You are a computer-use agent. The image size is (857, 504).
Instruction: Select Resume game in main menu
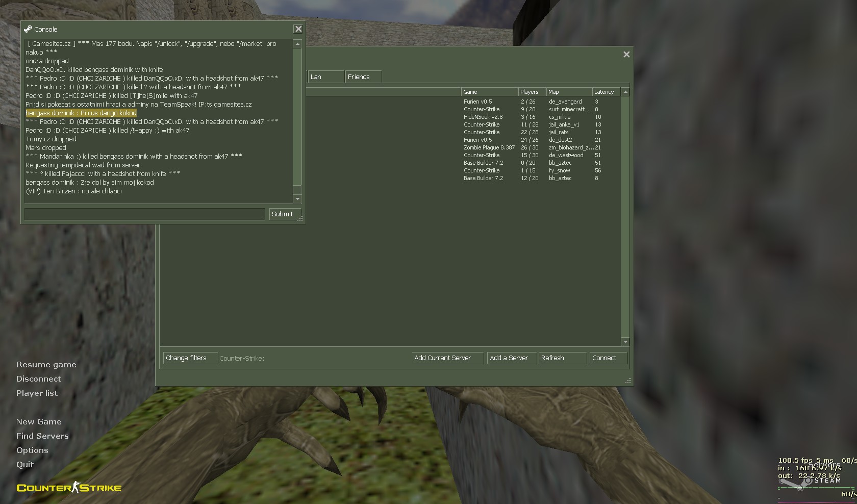[46, 365]
